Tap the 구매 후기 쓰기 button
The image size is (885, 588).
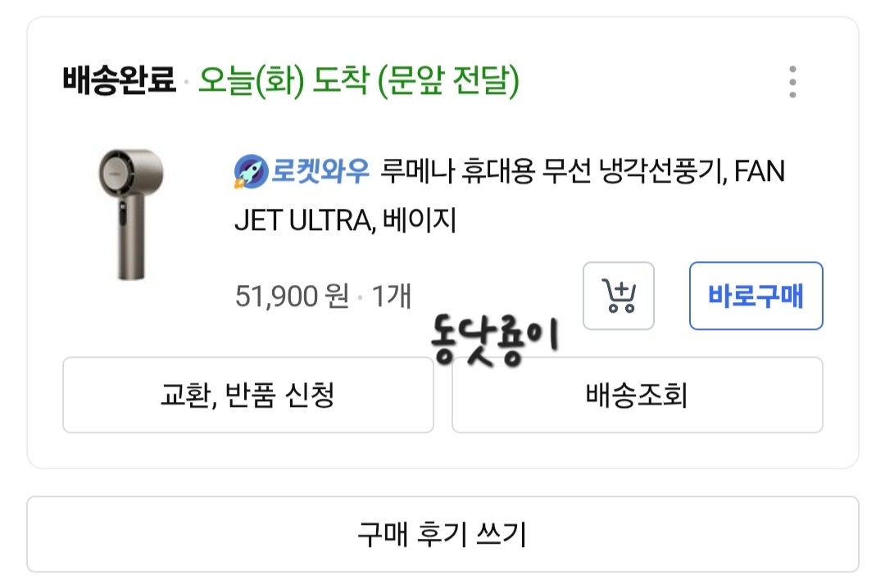click(x=442, y=534)
